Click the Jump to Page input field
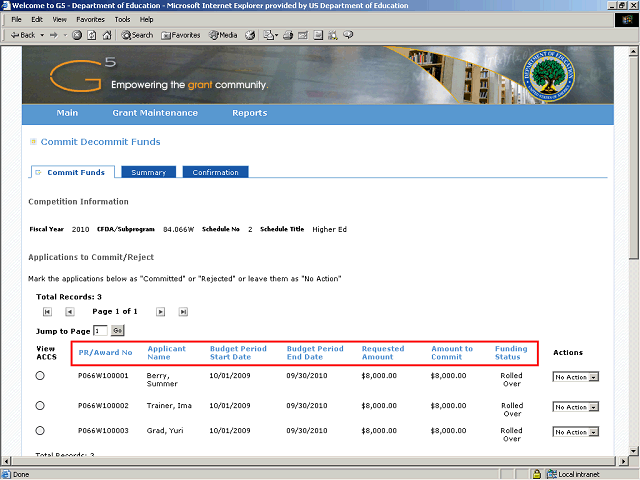 [100, 330]
